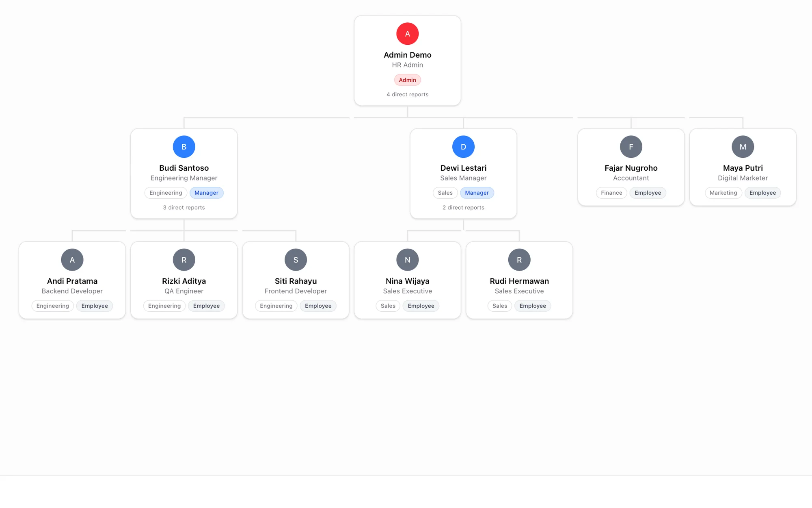Click Andi Pratama's gray A avatar

point(72,260)
